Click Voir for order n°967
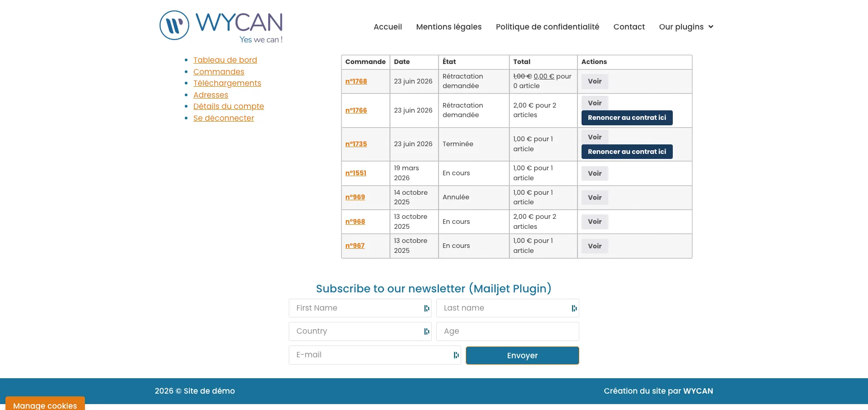 pyautogui.click(x=595, y=246)
